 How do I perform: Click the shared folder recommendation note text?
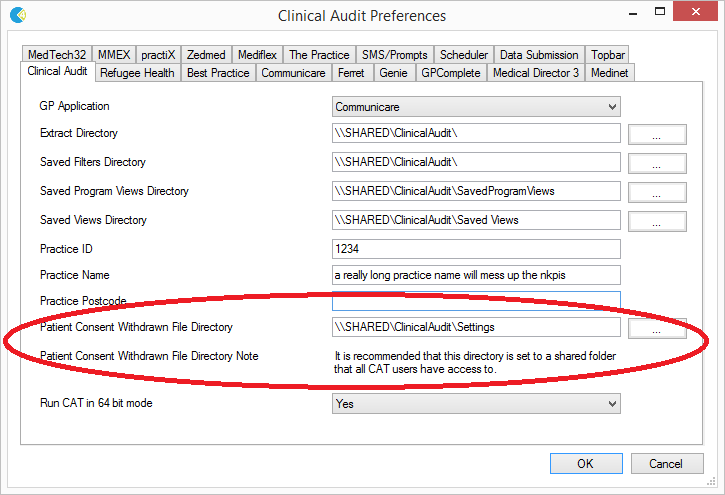475,362
